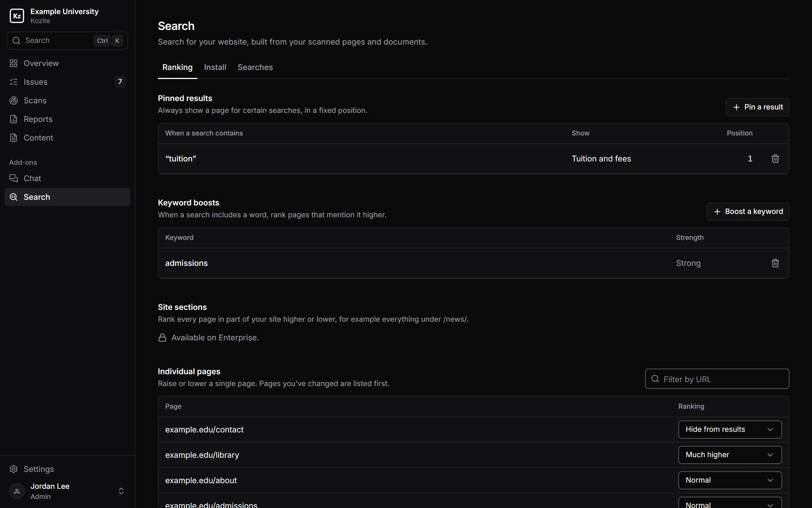812x508 pixels.
Task: Click the example.edu/about page row
Action: coord(473,480)
